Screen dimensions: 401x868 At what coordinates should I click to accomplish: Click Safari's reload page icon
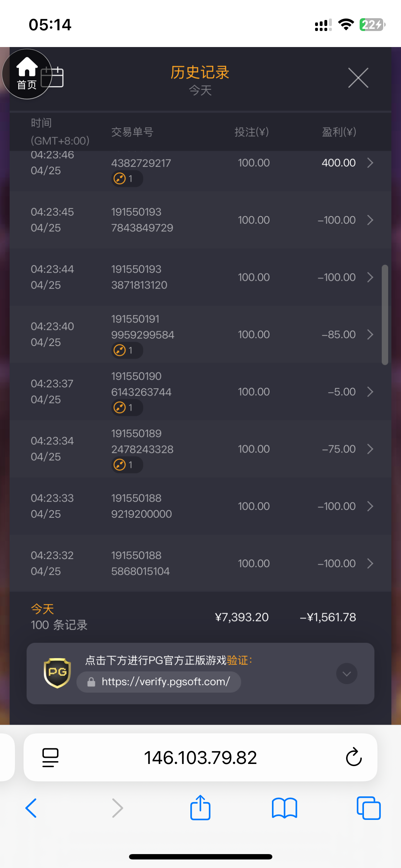(x=354, y=757)
